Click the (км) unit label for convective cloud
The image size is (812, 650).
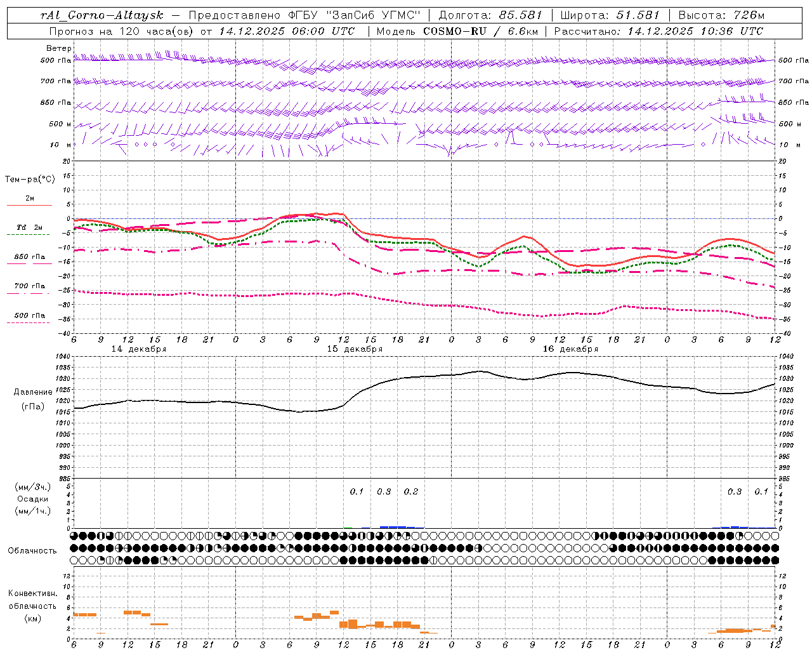pos(32,618)
